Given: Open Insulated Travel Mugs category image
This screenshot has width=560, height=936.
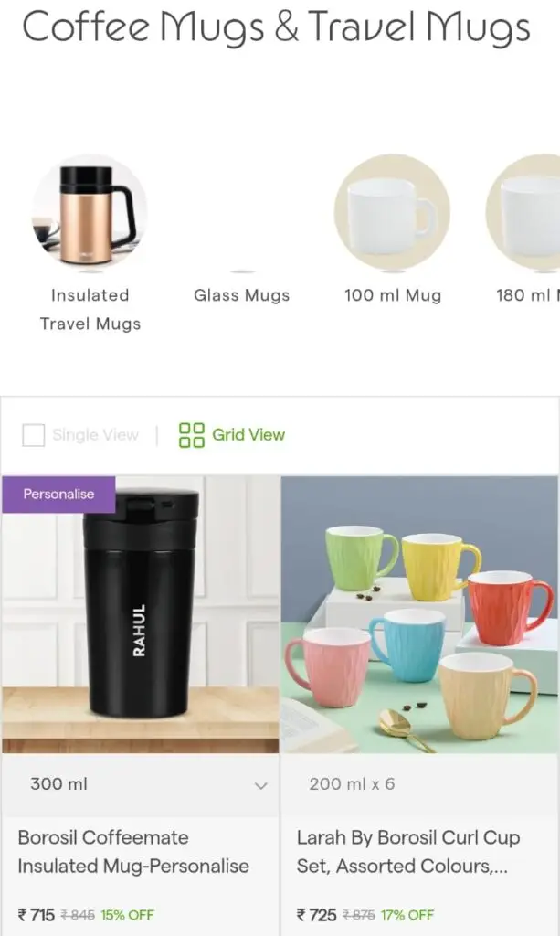Looking at the screenshot, I should (90, 212).
